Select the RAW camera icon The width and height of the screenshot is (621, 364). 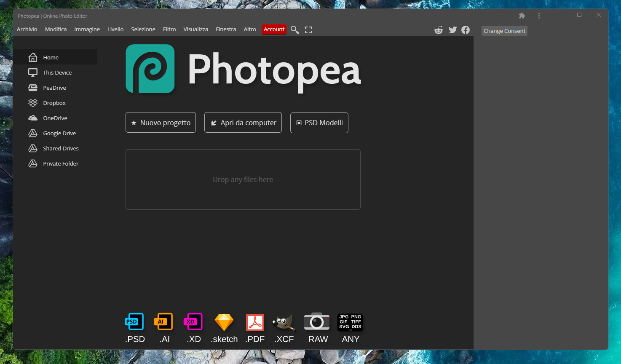(317, 321)
